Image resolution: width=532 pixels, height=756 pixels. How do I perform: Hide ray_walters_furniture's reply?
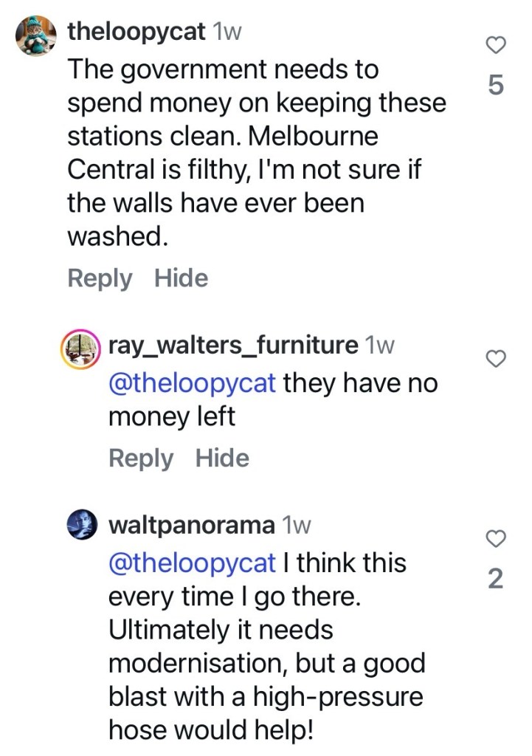[223, 458]
